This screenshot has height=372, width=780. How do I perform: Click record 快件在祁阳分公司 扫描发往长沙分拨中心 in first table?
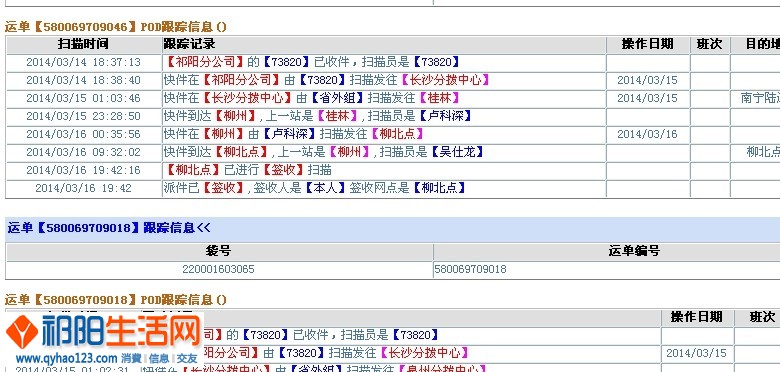pyautogui.click(x=327, y=80)
